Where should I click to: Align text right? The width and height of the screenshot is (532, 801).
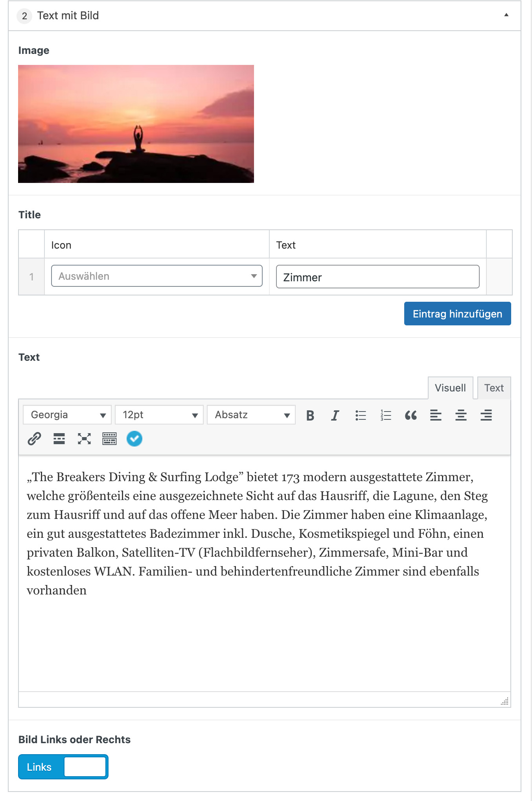[x=486, y=415]
